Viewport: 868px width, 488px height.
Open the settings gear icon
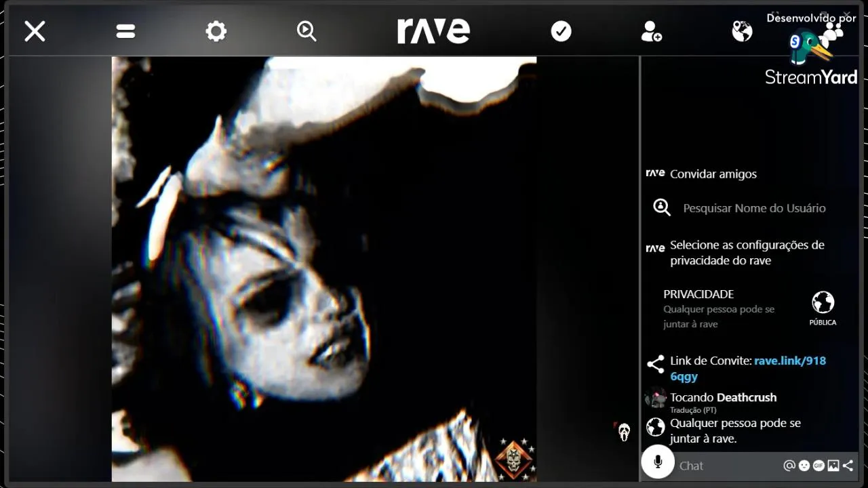216,31
